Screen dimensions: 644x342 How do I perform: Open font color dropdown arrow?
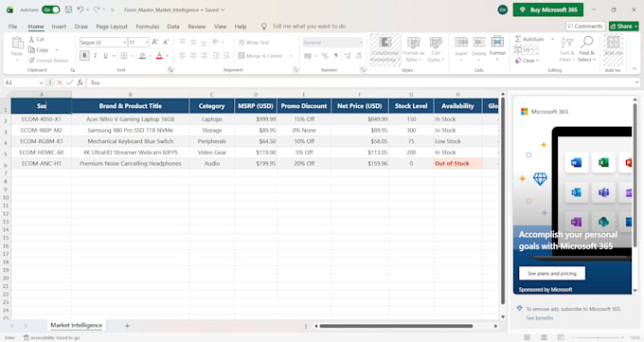[x=168, y=56]
